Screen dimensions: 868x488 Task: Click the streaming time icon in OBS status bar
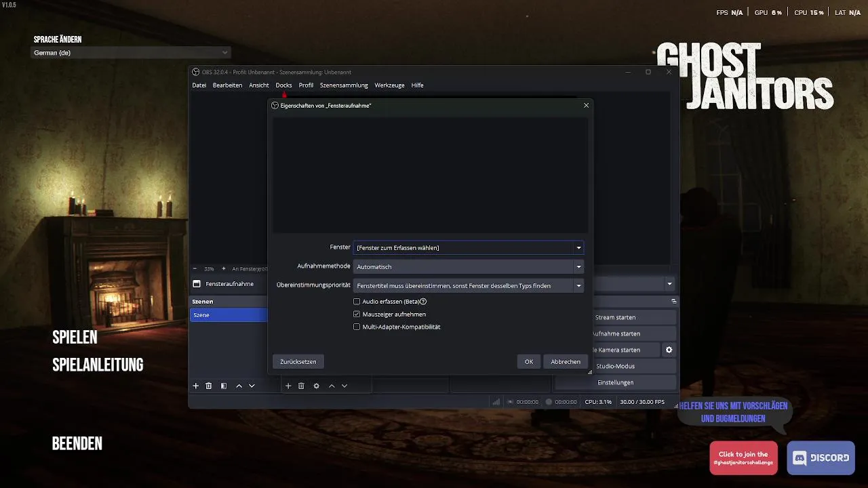[511, 402]
